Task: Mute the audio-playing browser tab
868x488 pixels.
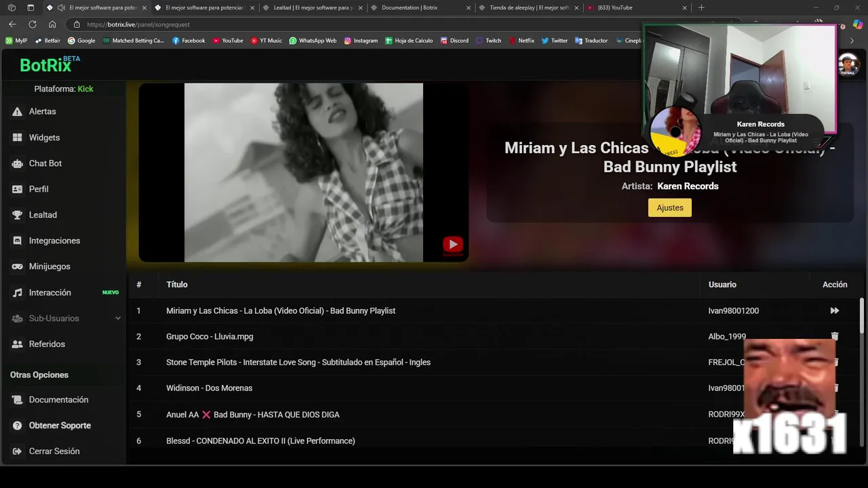Action: [x=61, y=7]
